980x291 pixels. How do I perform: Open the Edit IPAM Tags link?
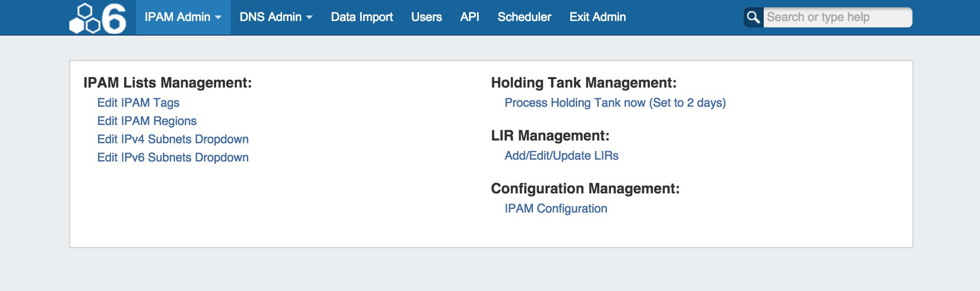(138, 103)
